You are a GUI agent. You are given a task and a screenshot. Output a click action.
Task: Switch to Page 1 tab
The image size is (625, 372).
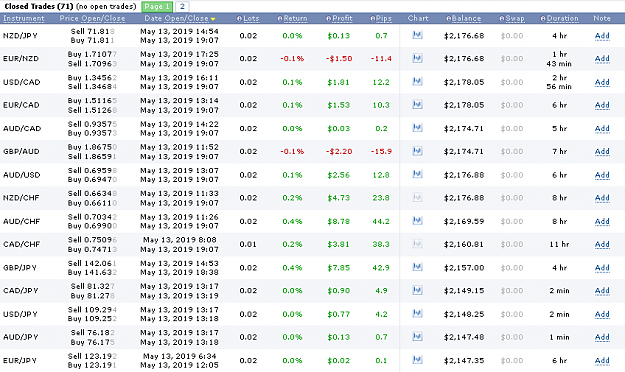coord(157,6)
